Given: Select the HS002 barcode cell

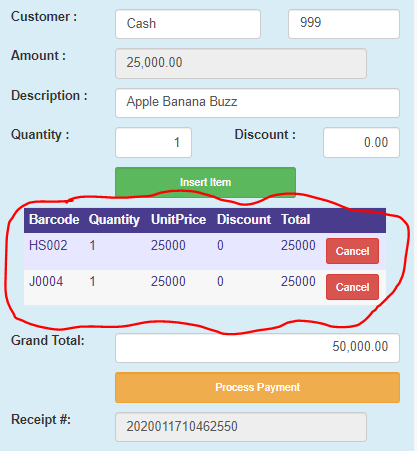Looking at the screenshot, I should pos(48,246).
